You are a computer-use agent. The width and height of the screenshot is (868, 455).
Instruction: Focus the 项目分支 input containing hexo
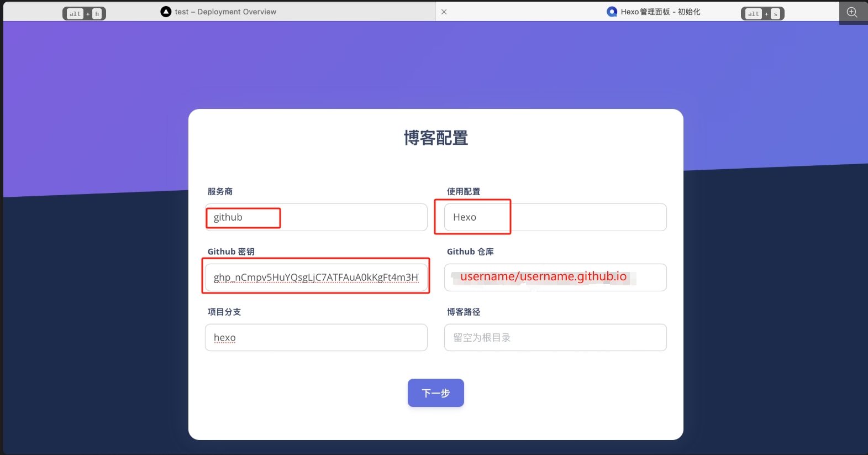(x=316, y=337)
